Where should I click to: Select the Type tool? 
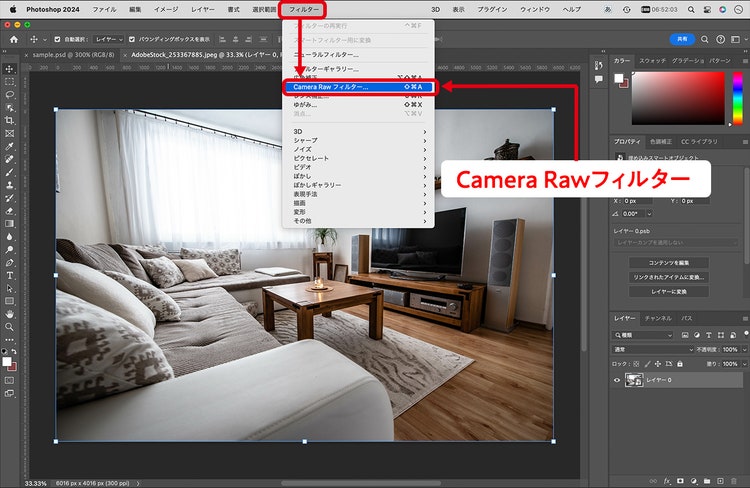pyautogui.click(x=9, y=276)
